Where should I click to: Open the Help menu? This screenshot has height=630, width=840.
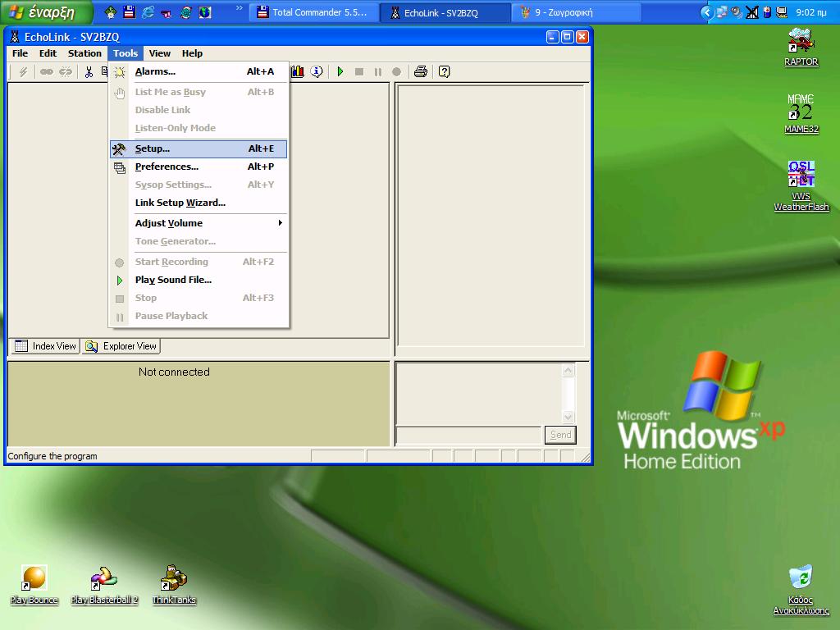pos(192,53)
